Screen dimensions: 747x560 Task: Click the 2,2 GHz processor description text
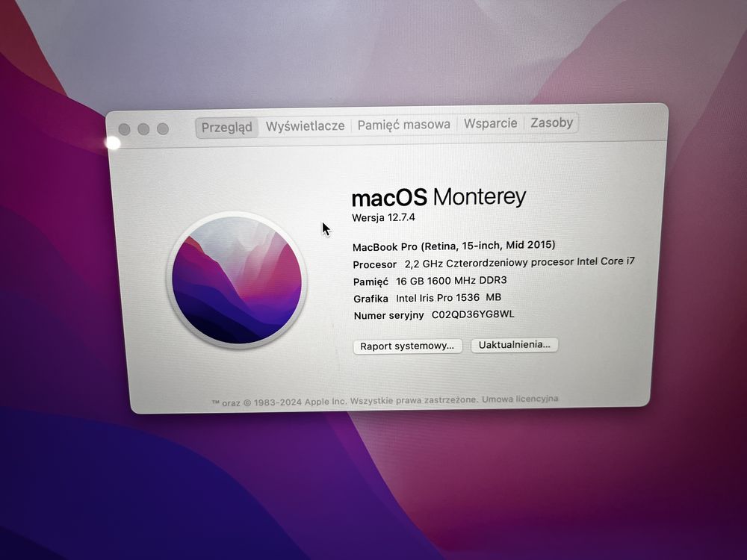click(520, 262)
